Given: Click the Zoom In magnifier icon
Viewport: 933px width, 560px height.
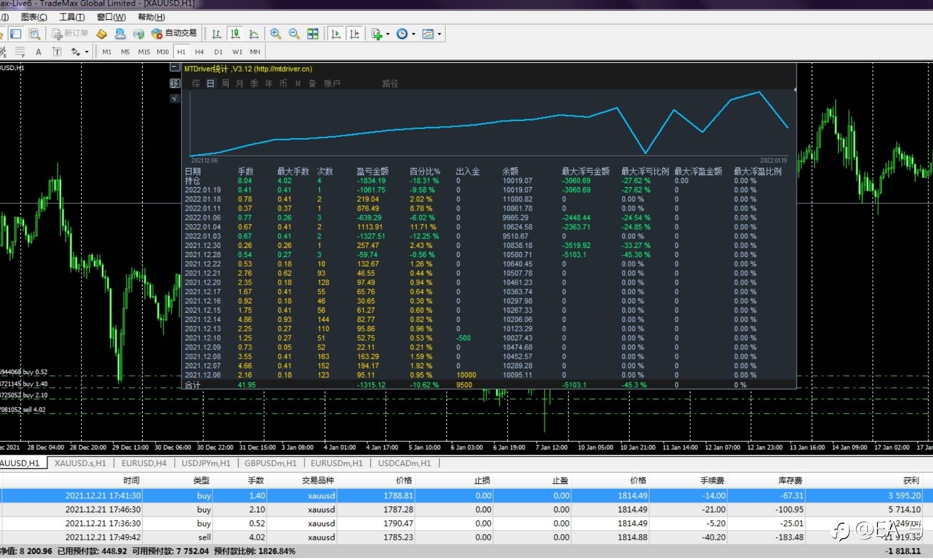Looking at the screenshot, I should (275, 34).
